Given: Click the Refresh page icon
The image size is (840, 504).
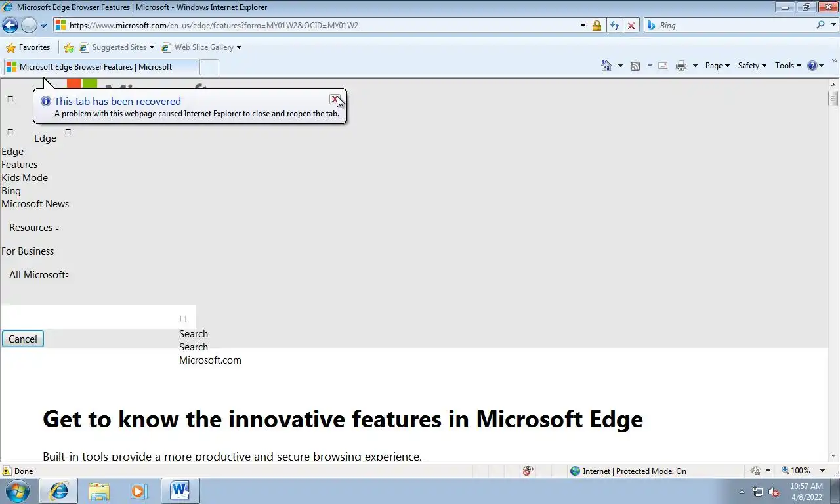Looking at the screenshot, I should 614,26.
